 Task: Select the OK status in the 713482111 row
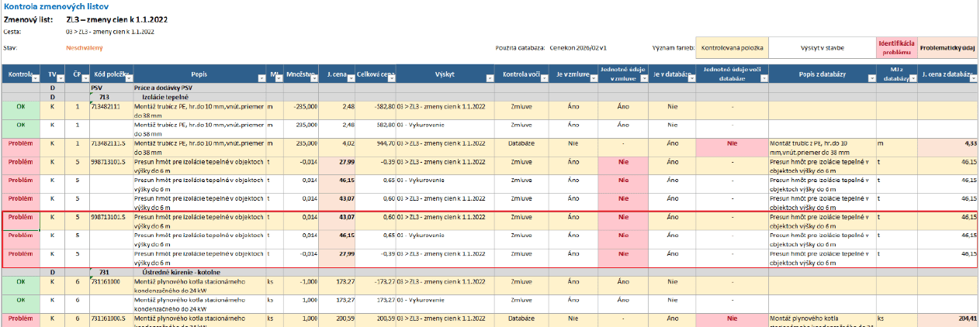[21, 109]
